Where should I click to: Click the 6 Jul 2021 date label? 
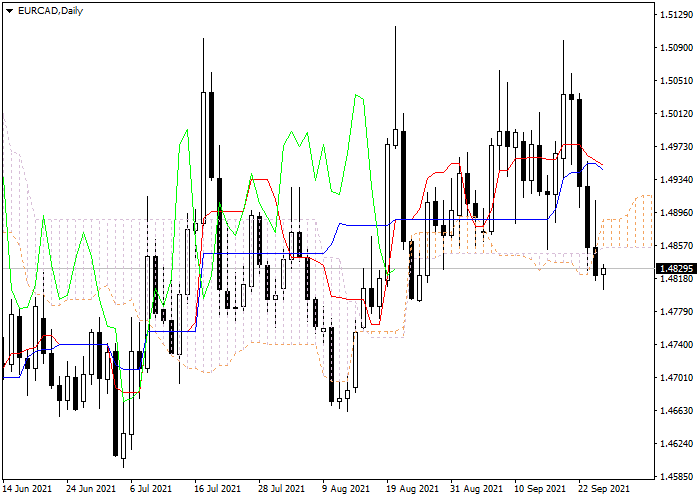coord(151,489)
